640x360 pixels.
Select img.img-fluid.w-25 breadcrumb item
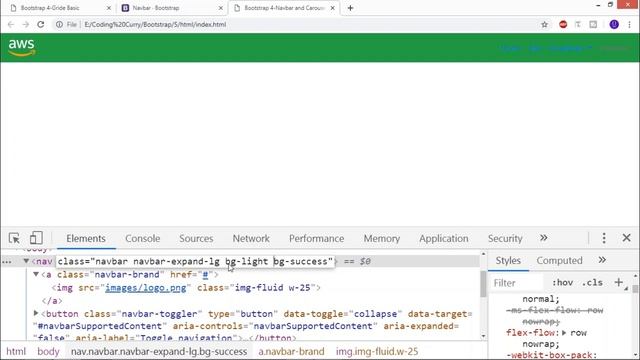click(x=377, y=351)
